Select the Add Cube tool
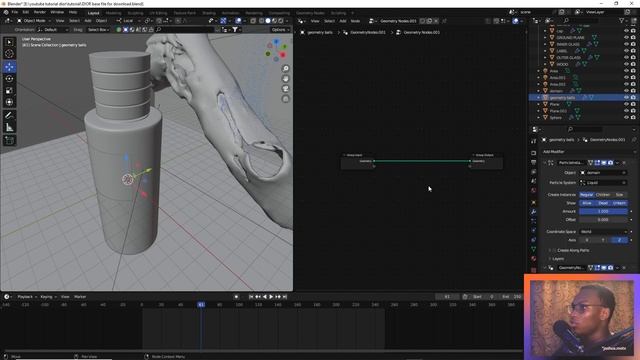The height and width of the screenshot is (360, 640). (9, 141)
